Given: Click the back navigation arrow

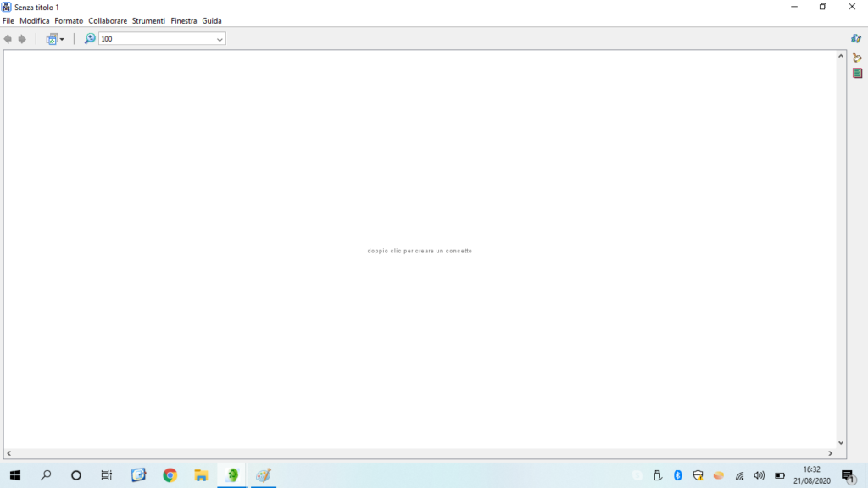Looking at the screenshot, I should tap(8, 39).
